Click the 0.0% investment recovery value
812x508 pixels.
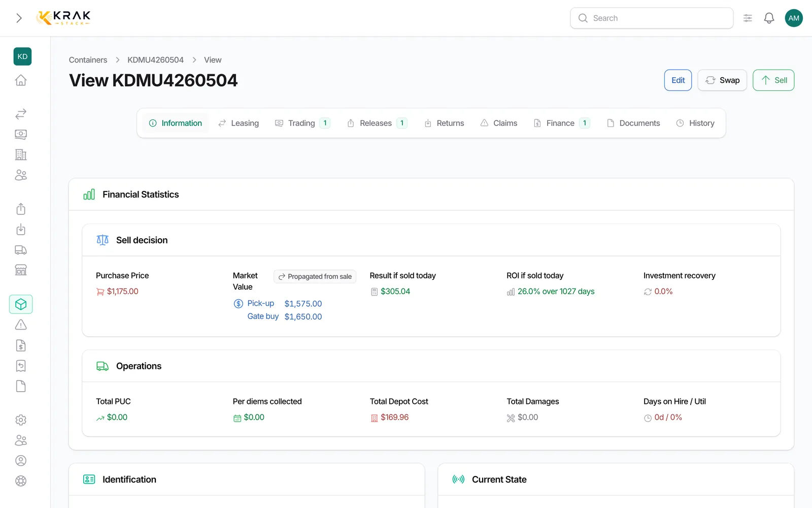[x=663, y=292]
